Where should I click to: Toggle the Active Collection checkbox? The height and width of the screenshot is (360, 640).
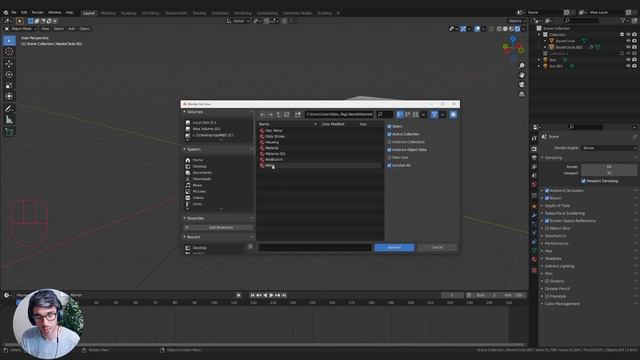(389, 134)
